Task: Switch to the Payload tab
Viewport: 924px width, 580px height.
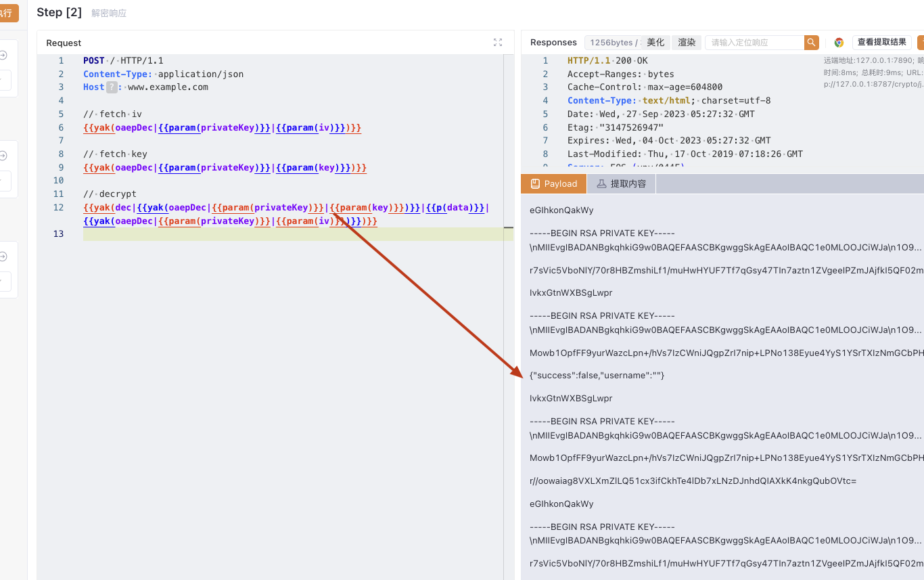Action: pos(554,183)
